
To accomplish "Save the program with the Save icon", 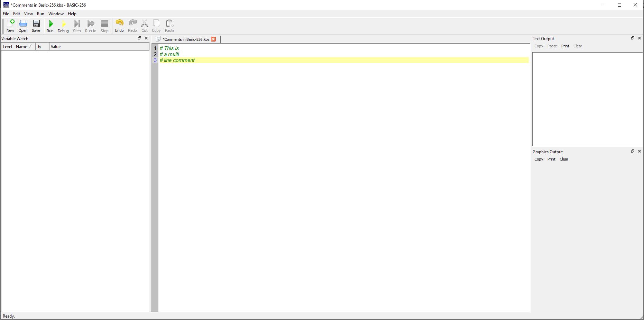I will (36, 26).
